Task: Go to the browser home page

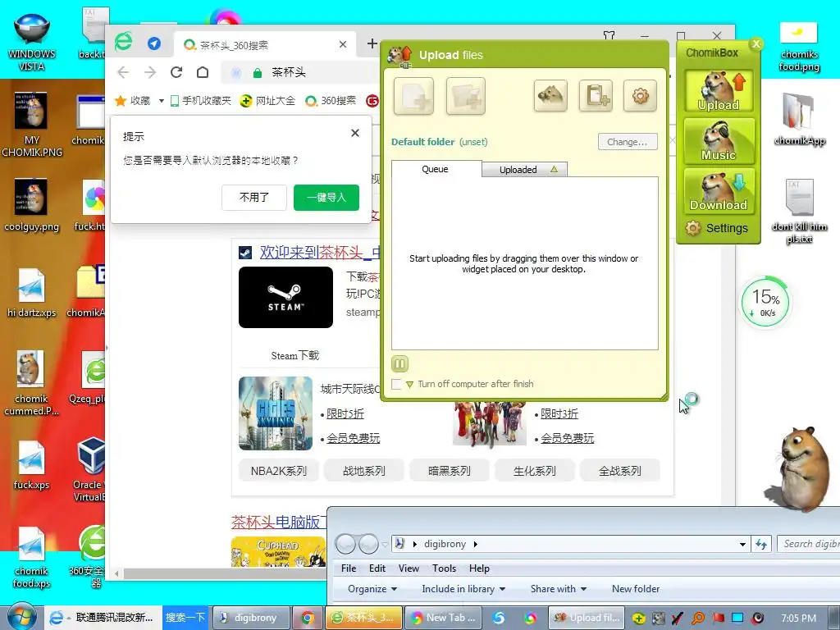Action: (x=203, y=72)
